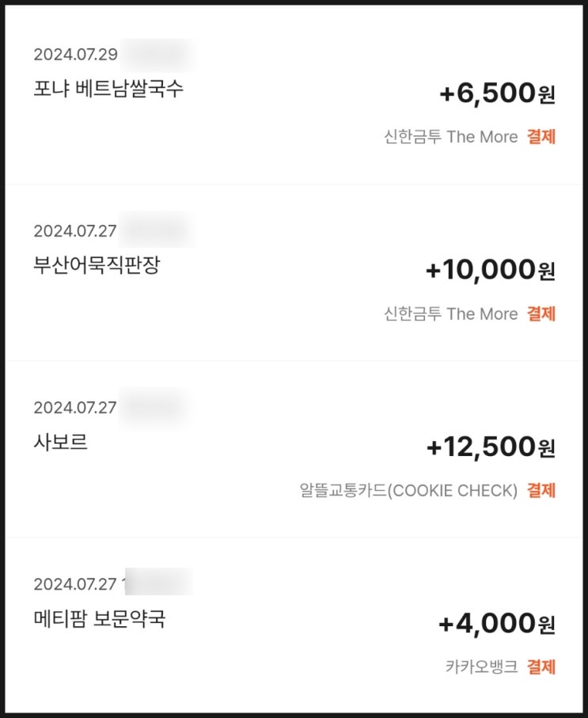Select the +10,000원 amount
This screenshot has height=718, width=588.
tap(490, 270)
